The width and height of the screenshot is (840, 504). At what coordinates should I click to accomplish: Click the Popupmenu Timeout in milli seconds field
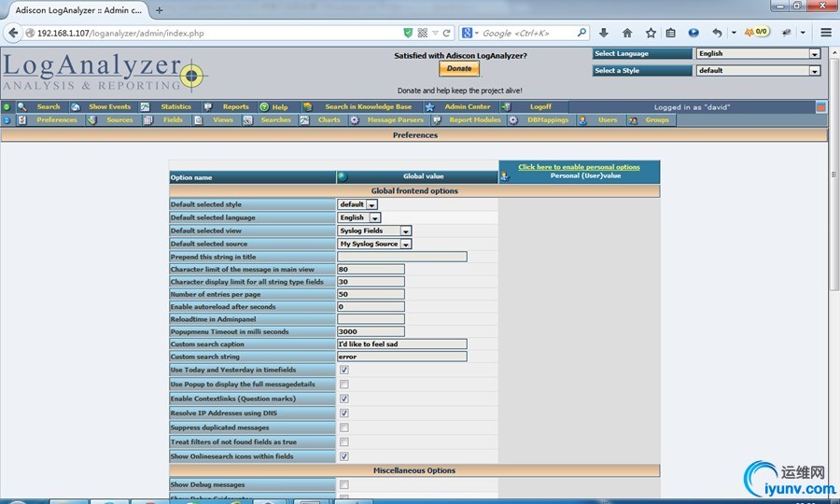[x=371, y=331]
